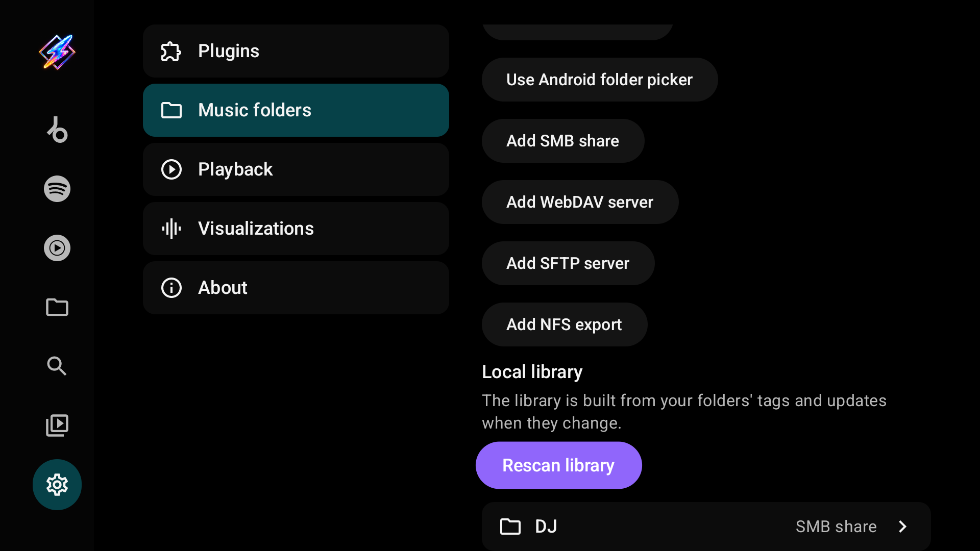Open the DJ folder entry
Viewport: 980px width, 551px height.
click(x=706, y=527)
